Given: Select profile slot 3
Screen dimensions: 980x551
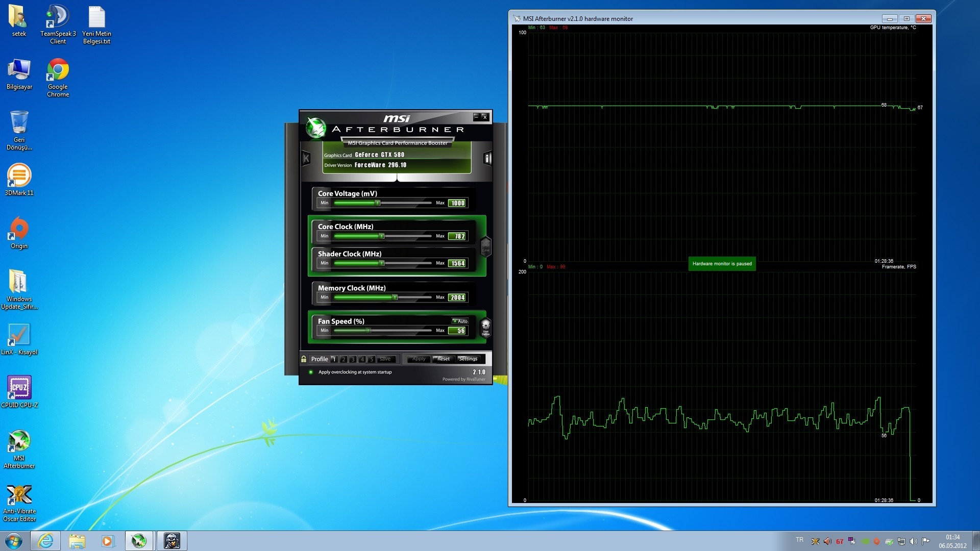Looking at the screenshot, I should click(x=353, y=359).
